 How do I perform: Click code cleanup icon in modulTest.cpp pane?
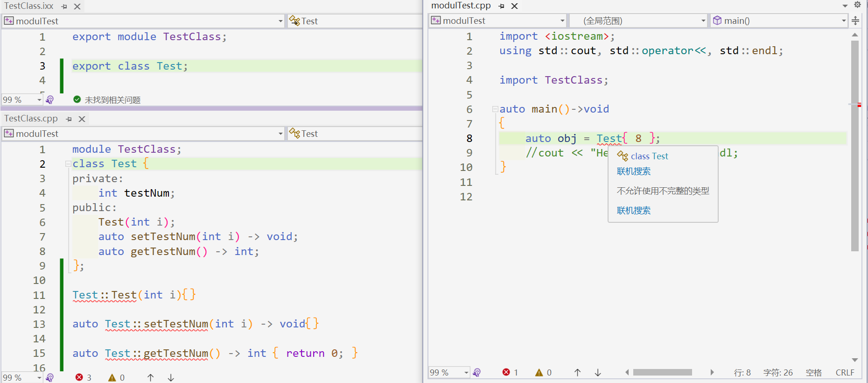click(476, 373)
